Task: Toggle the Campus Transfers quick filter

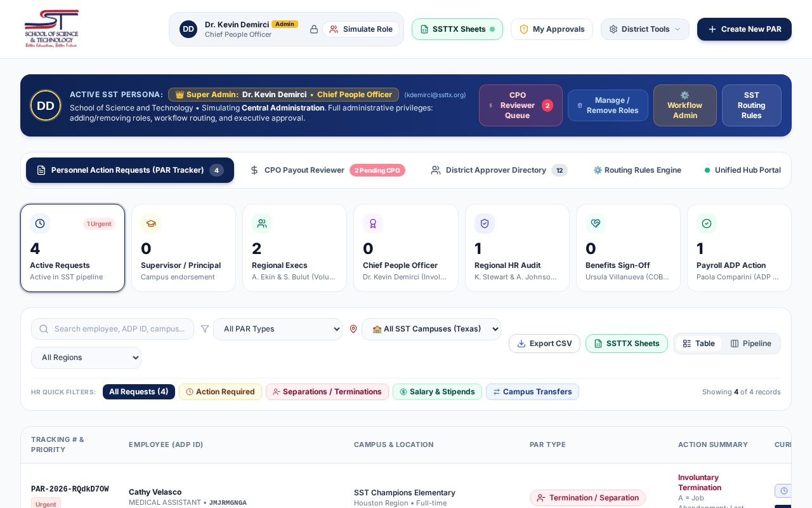Action: tap(532, 392)
